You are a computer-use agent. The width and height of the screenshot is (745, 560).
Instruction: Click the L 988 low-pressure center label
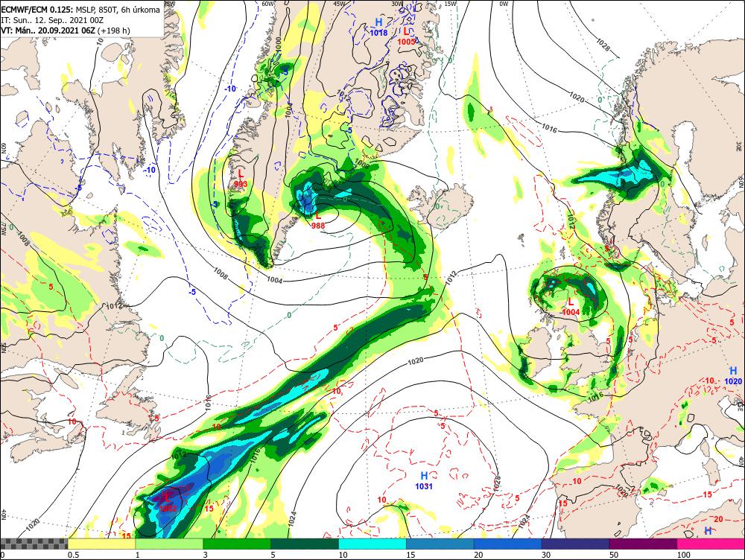(318, 221)
